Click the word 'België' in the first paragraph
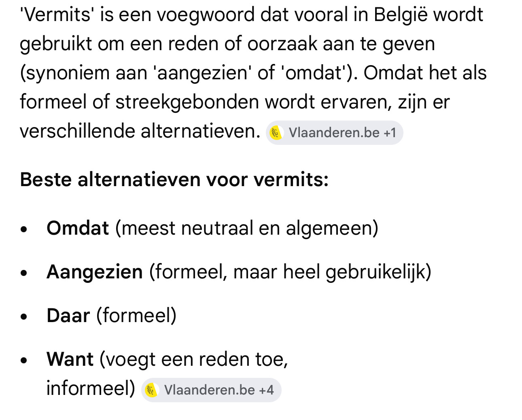This screenshot has width=522, height=420. point(401,15)
